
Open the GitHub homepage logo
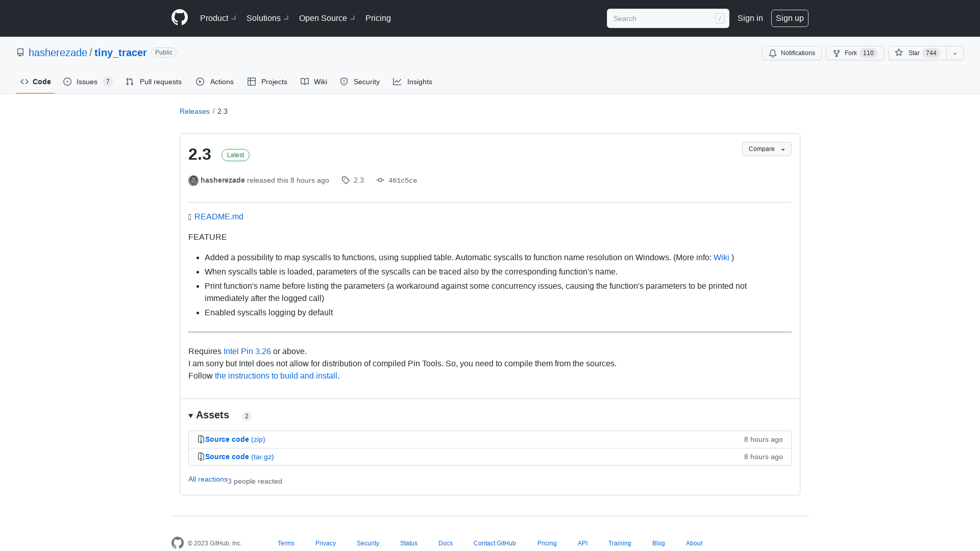click(180, 18)
